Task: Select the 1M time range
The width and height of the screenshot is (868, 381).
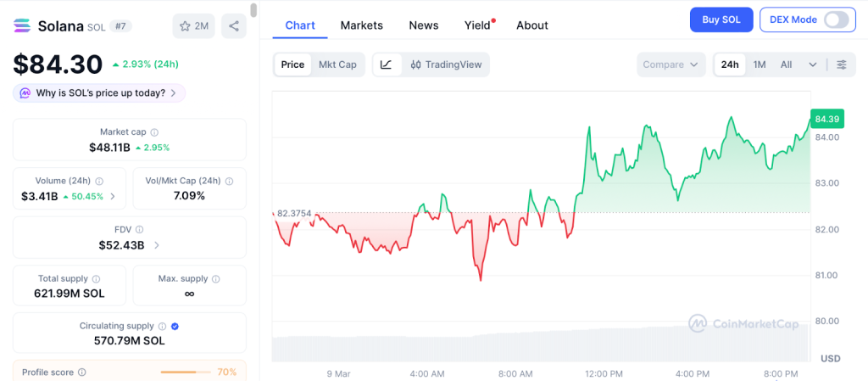Action: [759, 64]
